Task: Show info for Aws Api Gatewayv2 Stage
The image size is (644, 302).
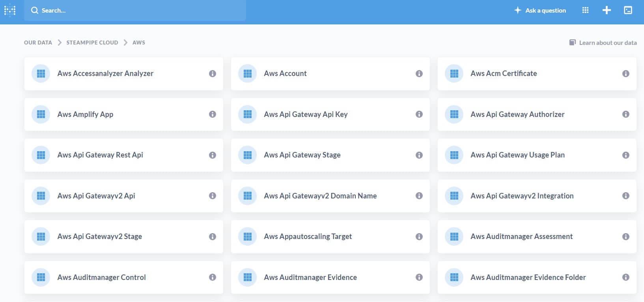Action: [213, 237]
